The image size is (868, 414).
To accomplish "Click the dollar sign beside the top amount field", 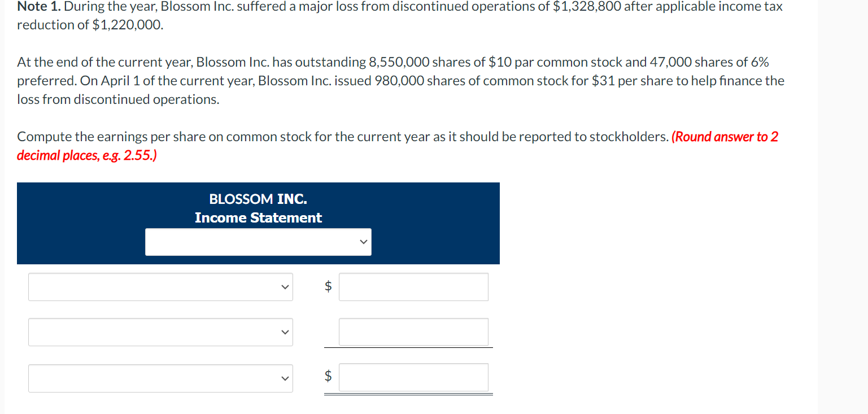I will [x=328, y=286].
